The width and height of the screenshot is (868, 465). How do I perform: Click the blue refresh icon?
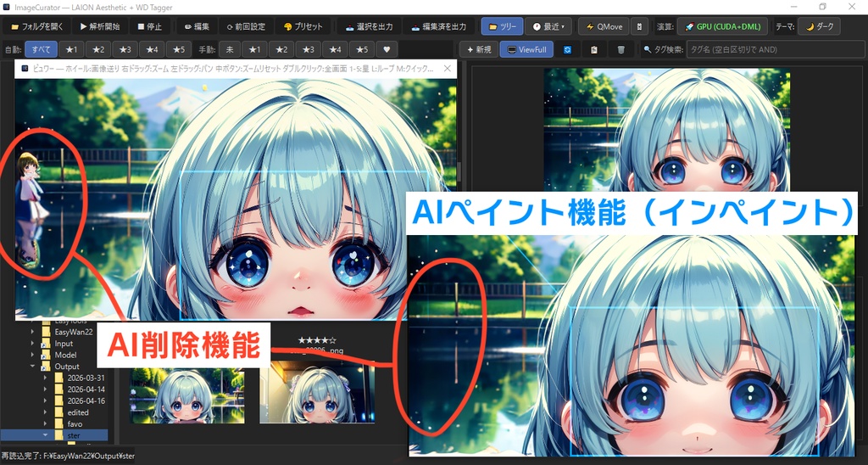click(x=567, y=49)
